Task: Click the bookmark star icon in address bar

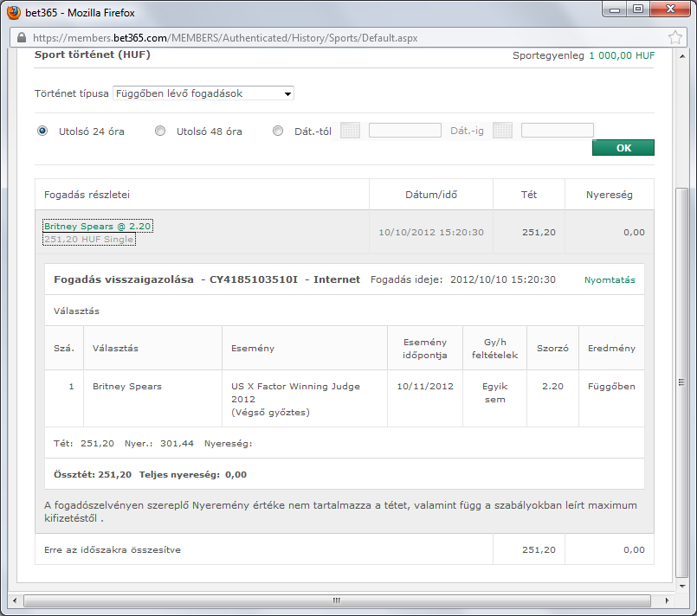Action: coord(674,38)
